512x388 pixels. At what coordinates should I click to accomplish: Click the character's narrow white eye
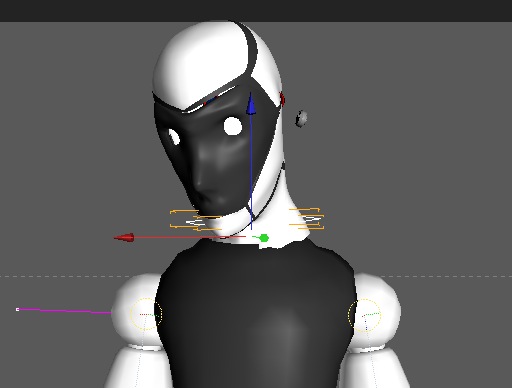[174, 137]
